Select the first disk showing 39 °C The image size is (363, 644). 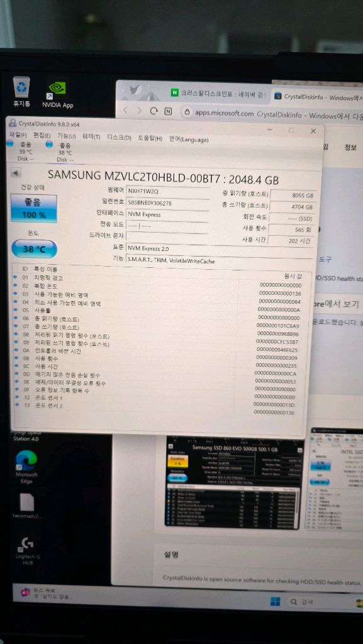click(x=21, y=151)
